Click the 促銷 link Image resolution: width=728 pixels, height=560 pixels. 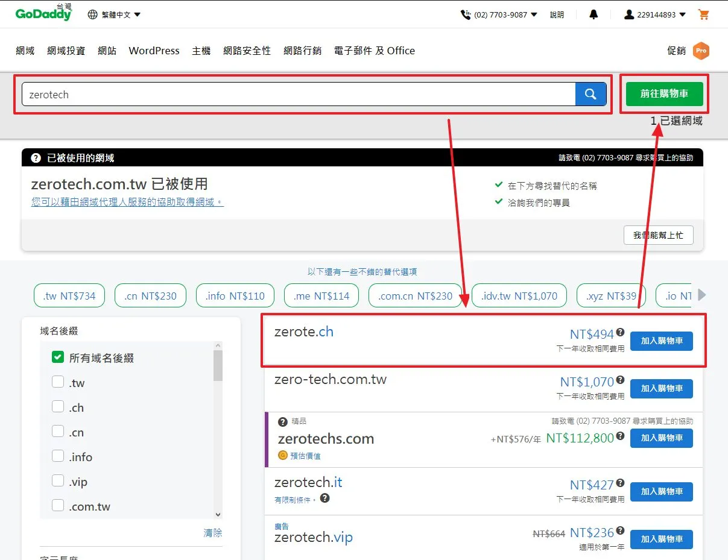(x=677, y=51)
